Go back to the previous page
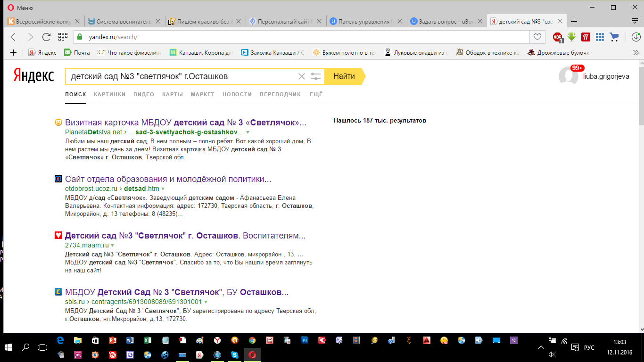Image resolution: width=644 pixels, height=362 pixels. click(13, 37)
